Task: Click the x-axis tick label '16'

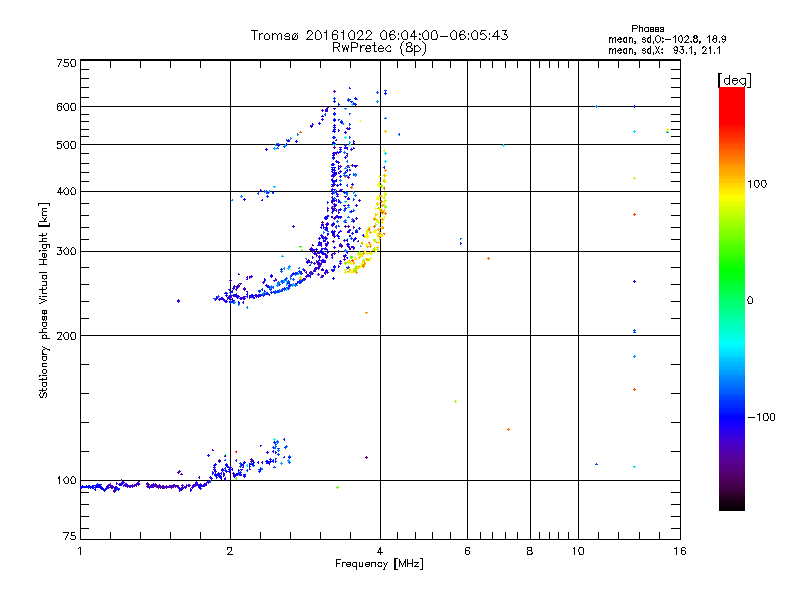Action: point(680,551)
